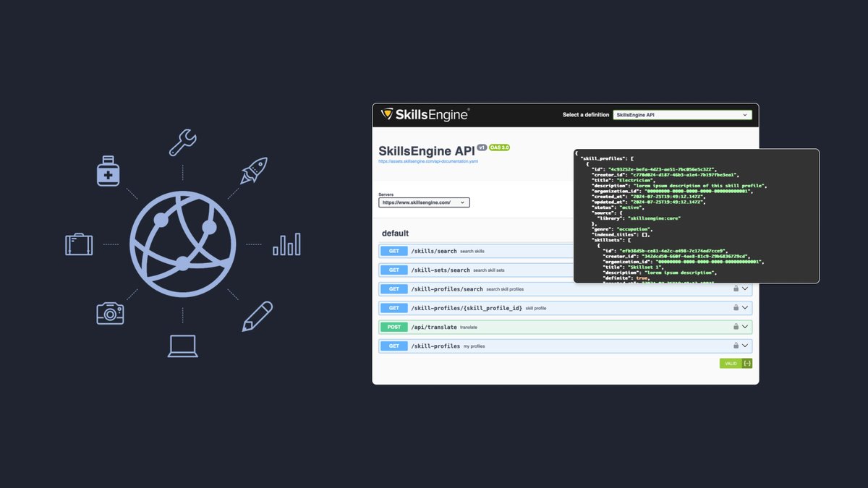
Task: Click the POST badge on /api/translate
Action: 393,327
